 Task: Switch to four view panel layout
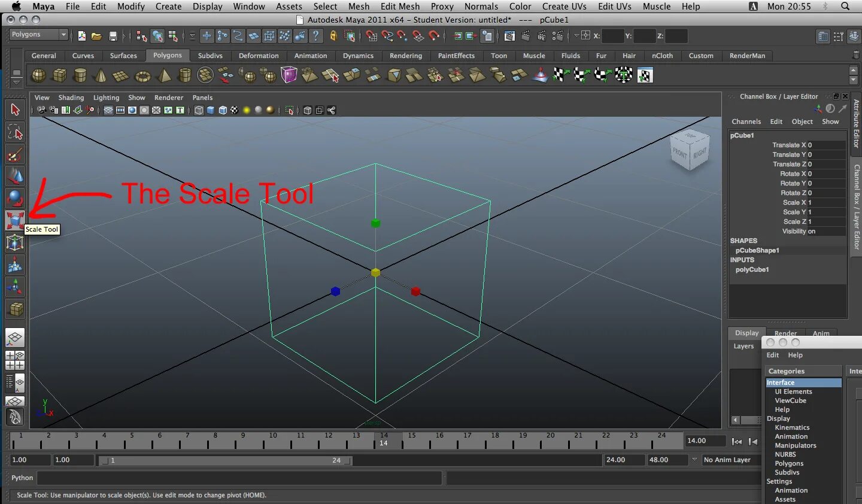coord(15,360)
